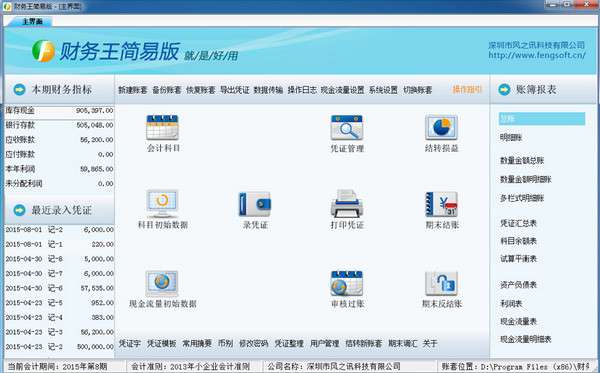Select 总账 in 账簿报表 list
The height and width of the screenshot is (373, 600).
(x=542, y=119)
